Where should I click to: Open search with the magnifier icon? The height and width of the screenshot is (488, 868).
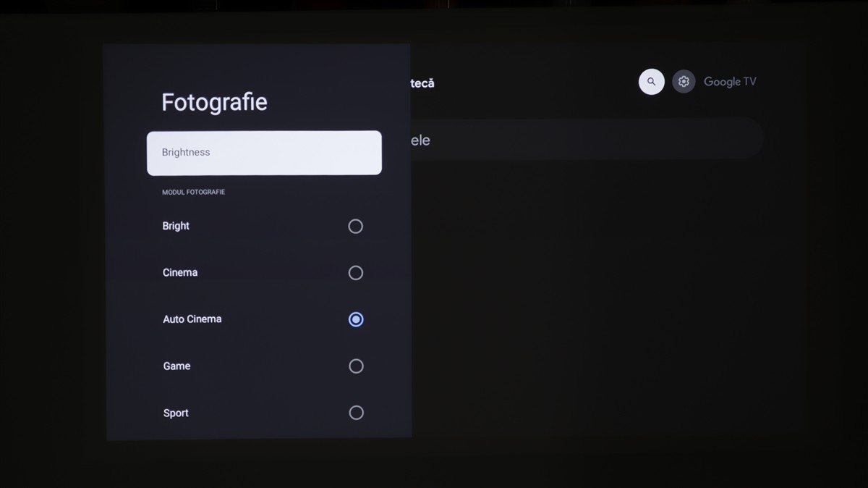coord(651,82)
